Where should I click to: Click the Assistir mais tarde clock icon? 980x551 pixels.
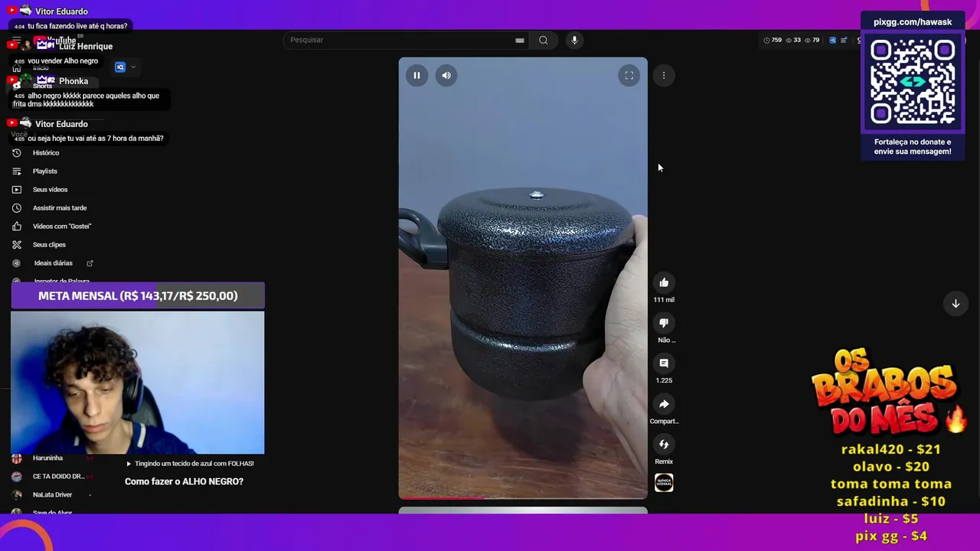click(x=17, y=208)
